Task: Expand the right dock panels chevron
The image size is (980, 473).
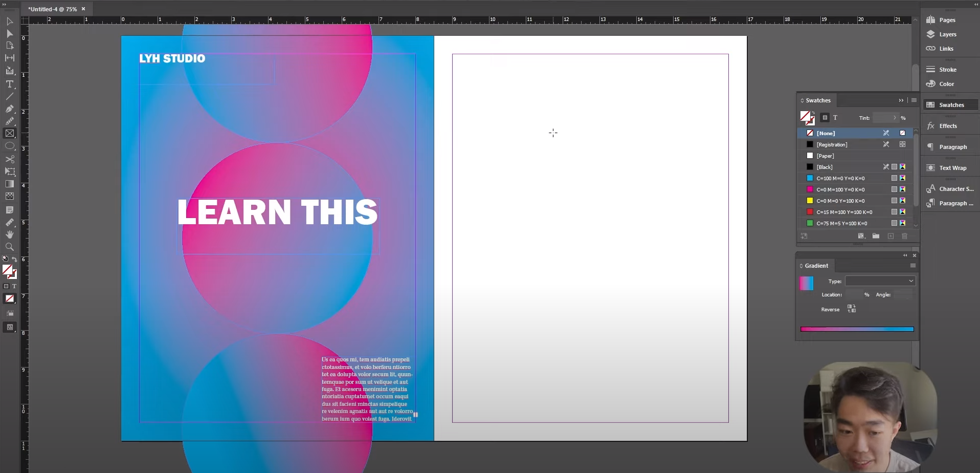Action: click(976, 4)
